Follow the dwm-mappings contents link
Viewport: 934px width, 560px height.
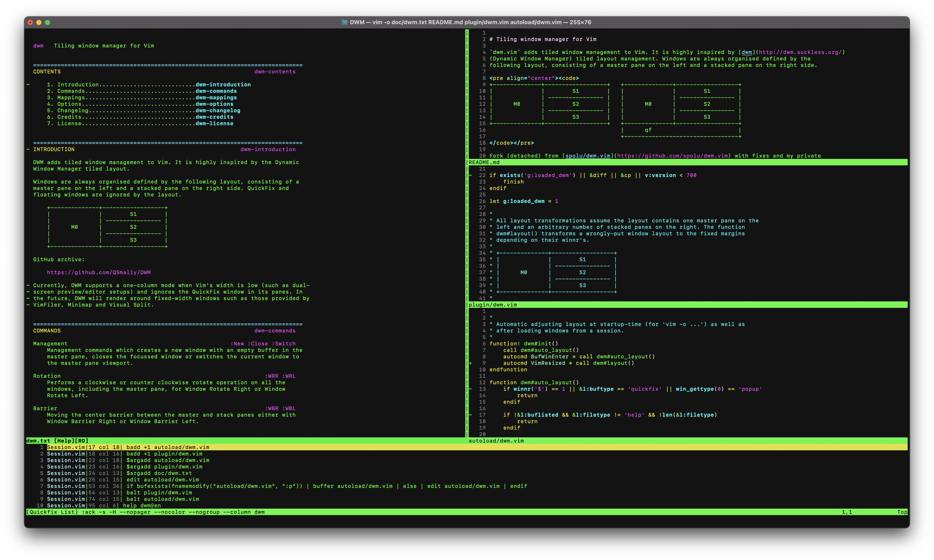[216, 97]
